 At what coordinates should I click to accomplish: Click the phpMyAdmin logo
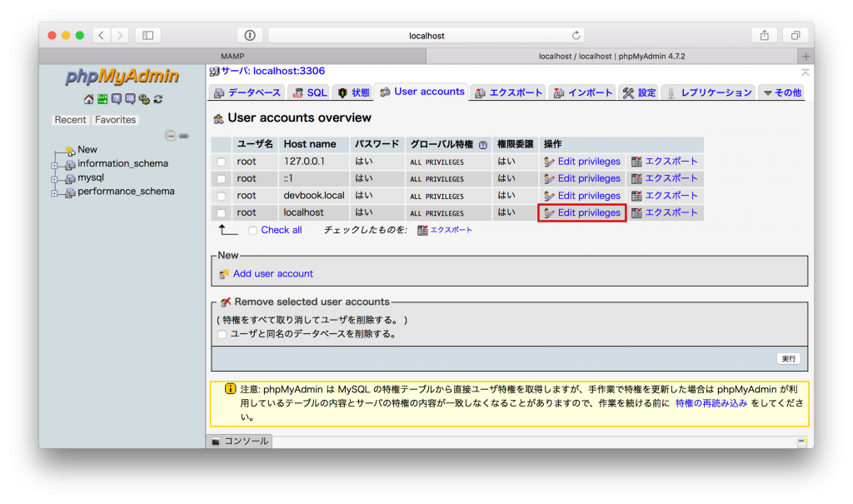point(122,77)
